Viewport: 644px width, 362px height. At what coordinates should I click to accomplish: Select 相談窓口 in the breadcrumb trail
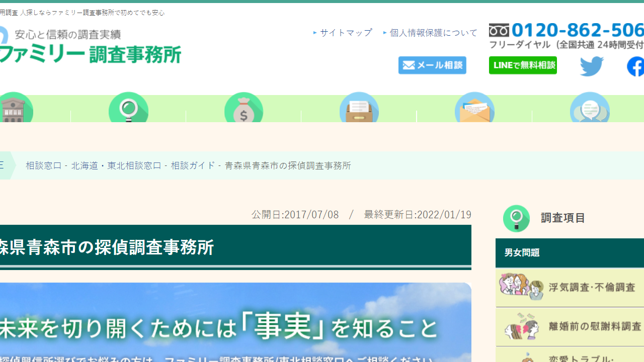pyautogui.click(x=44, y=165)
